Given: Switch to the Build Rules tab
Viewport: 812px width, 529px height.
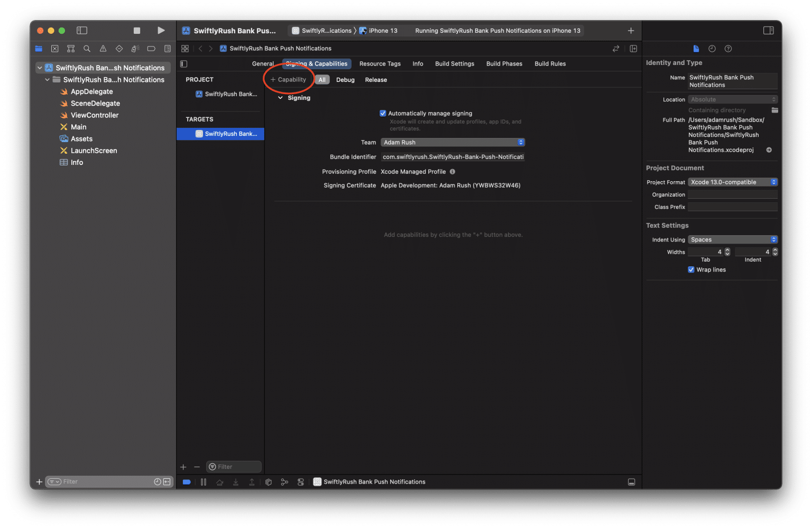Looking at the screenshot, I should tap(550, 64).
